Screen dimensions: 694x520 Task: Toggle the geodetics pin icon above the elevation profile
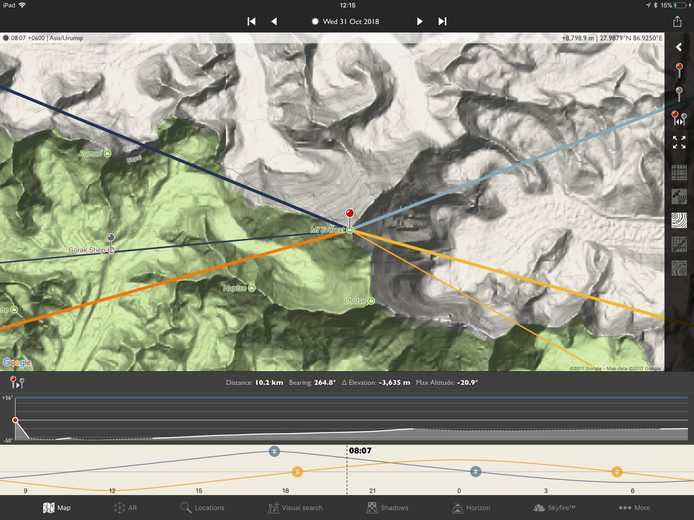click(17, 382)
